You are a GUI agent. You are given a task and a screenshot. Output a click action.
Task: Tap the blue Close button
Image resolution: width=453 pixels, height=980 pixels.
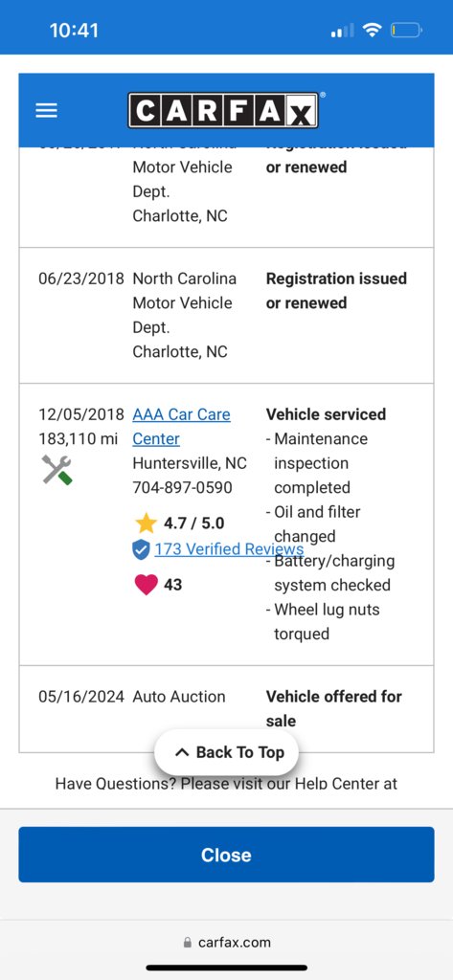point(226,855)
